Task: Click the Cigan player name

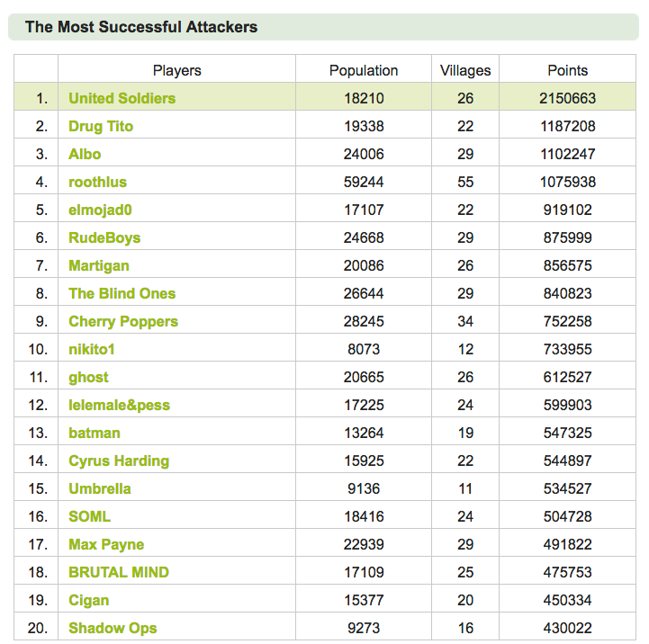Action: (89, 600)
